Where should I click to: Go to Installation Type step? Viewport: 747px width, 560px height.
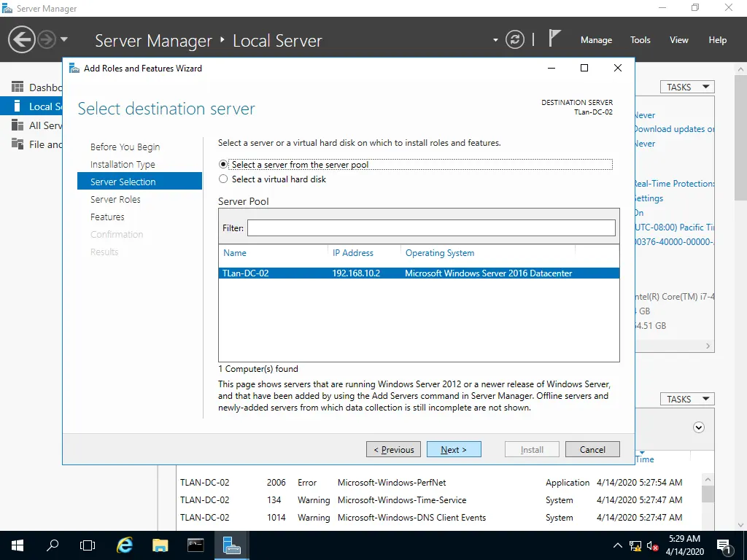point(123,164)
